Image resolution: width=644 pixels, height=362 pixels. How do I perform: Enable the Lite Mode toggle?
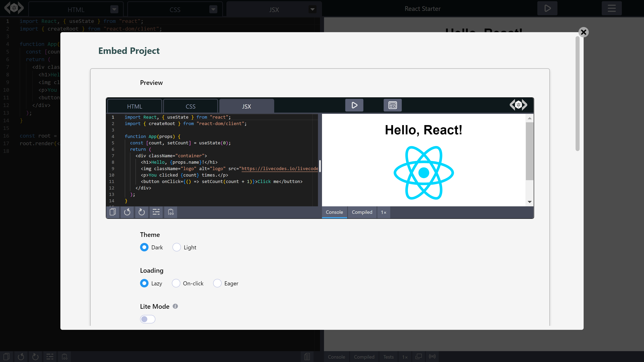(x=148, y=319)
